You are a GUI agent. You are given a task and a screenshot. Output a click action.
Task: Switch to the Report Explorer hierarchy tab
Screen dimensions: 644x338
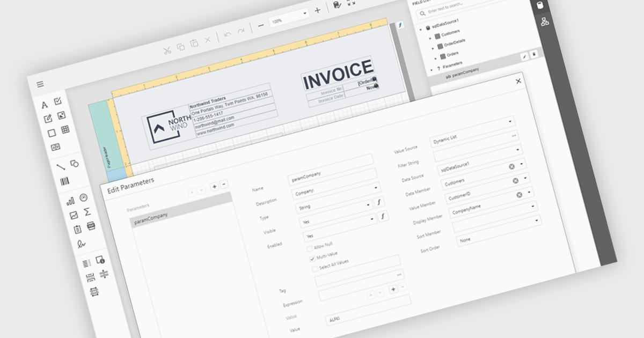pos(545,21)
